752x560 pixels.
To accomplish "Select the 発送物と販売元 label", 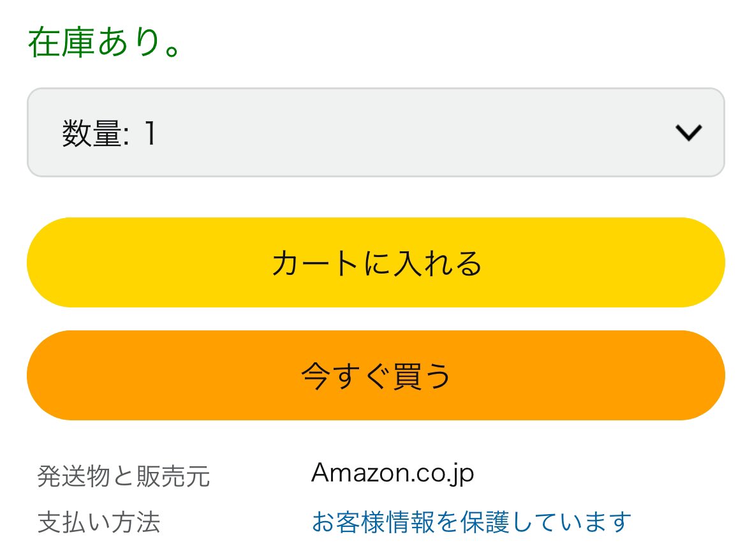I will (x=123, y=476).
